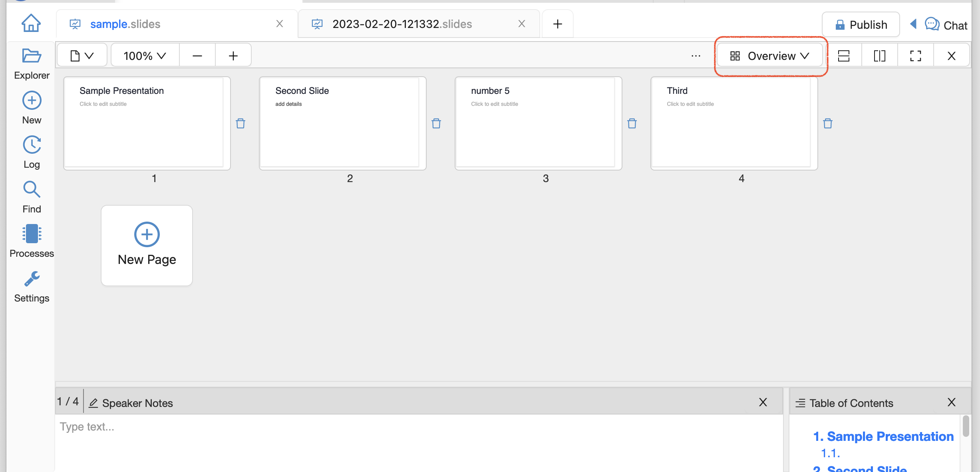Click the Log history icon

point(32,152)
